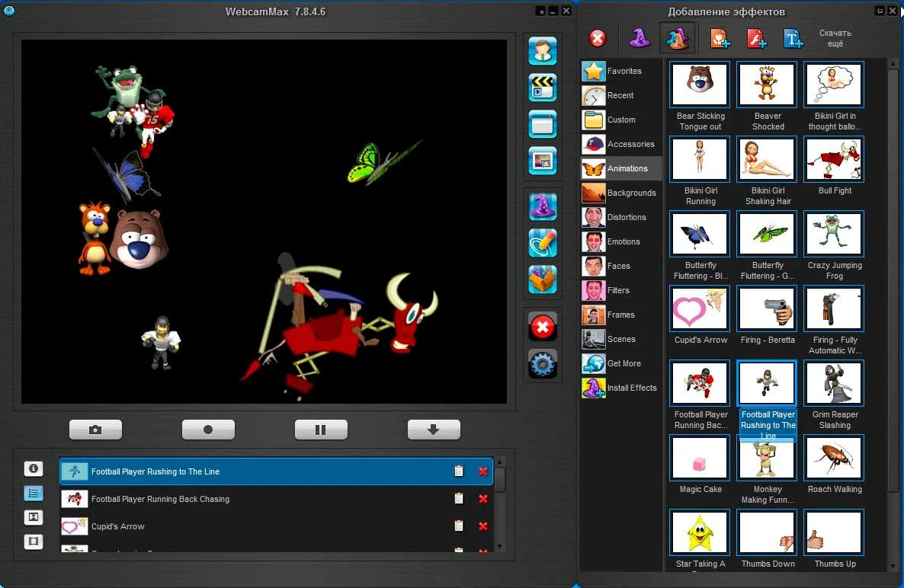904x588 pixels.
Task: Open the info tab icon
Action: pyautogui.click(x=34, y=468)
